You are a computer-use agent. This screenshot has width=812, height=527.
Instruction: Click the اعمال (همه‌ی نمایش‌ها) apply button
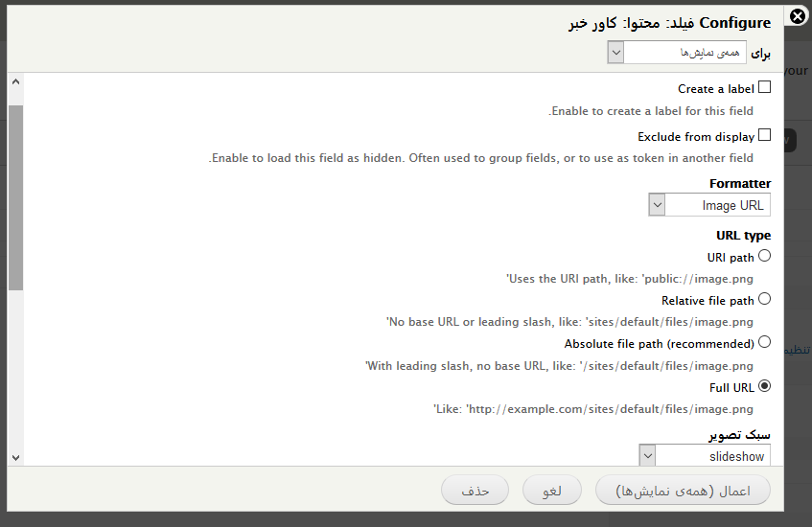[683, 491]
